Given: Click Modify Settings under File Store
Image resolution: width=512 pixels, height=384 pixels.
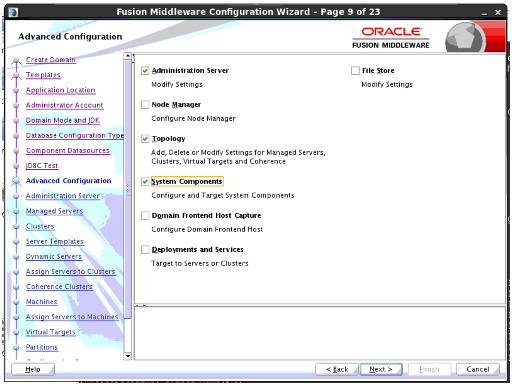Looking at the screenshot, I should (x=387, y=85).
